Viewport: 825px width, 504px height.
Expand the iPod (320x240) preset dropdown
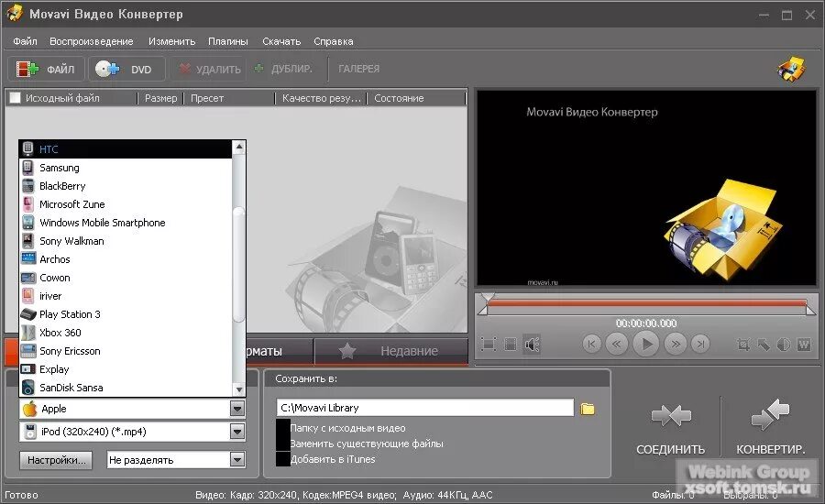click(237, 432)
